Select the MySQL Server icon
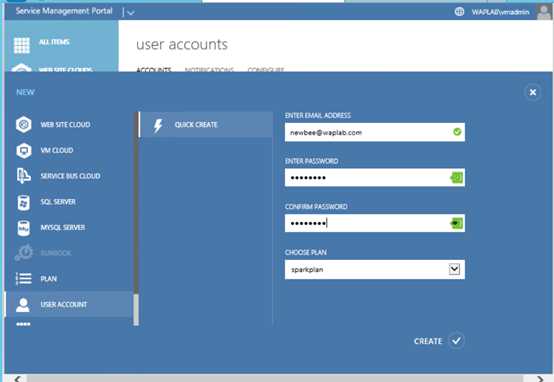Image resolution: width=554 pixels, height=382 pixels. tap(24, 228)
